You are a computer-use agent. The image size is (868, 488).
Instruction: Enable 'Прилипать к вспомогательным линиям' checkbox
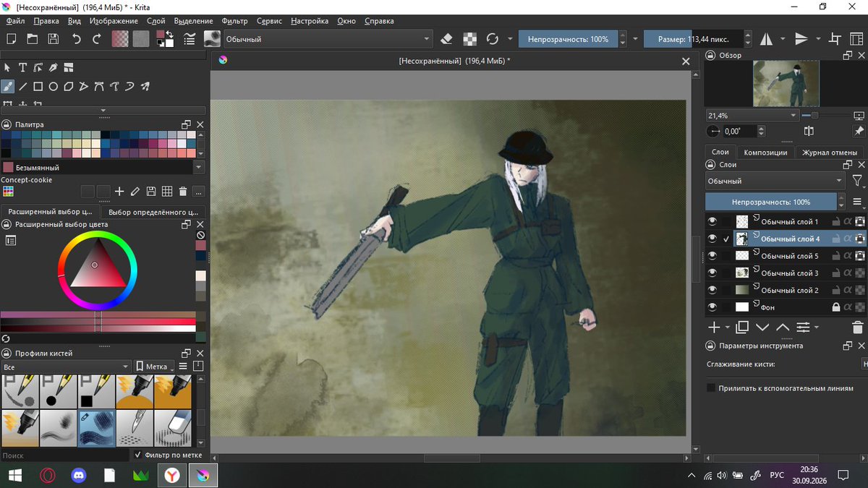711,388
